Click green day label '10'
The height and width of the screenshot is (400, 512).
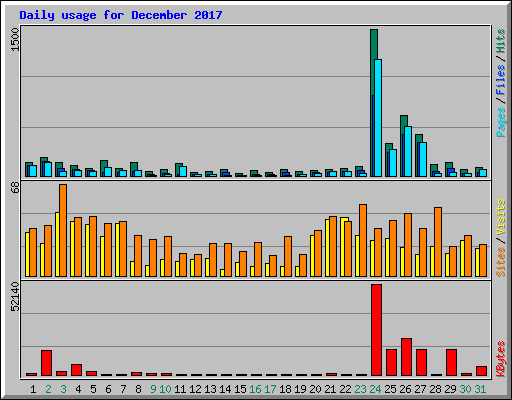(165, 389)
